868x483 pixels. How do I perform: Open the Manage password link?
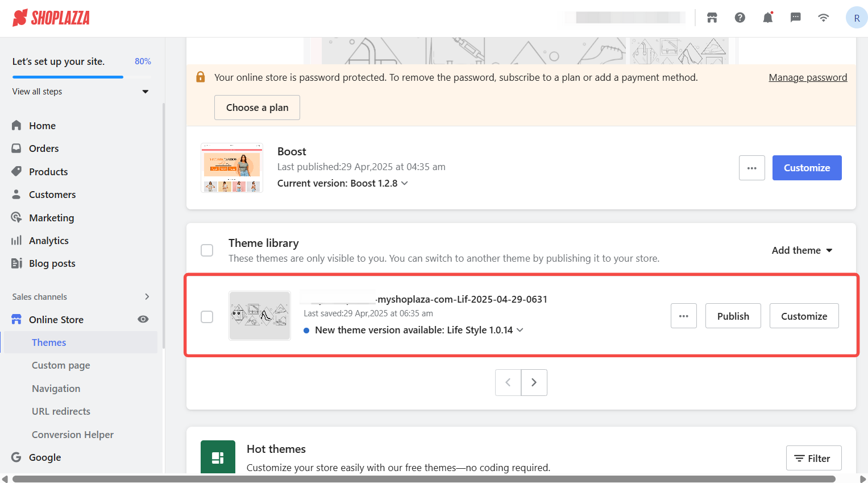[808, 77]
